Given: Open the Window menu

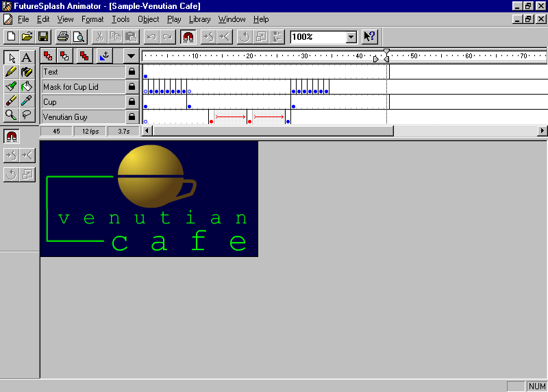Looking at the screenshot, I should click(x=232, y=19).
